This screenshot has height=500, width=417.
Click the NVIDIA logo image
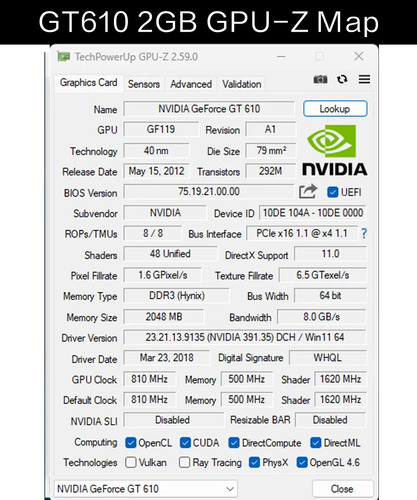(335, 150)
